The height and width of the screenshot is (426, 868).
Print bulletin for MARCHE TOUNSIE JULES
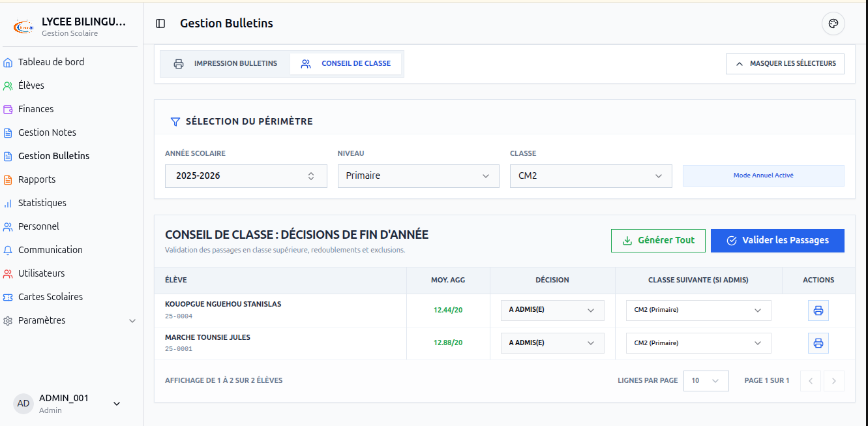tap(818, 343)
